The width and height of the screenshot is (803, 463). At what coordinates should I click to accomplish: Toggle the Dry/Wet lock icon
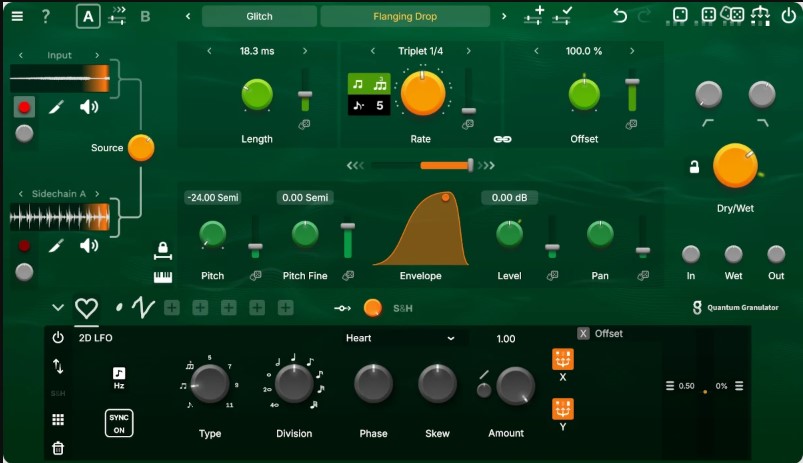point(694,166)
